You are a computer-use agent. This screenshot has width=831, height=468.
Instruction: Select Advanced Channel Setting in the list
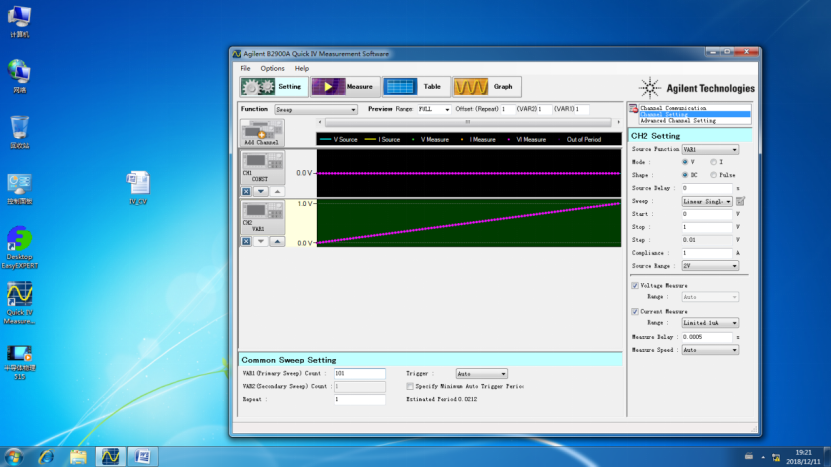[695, 121]
